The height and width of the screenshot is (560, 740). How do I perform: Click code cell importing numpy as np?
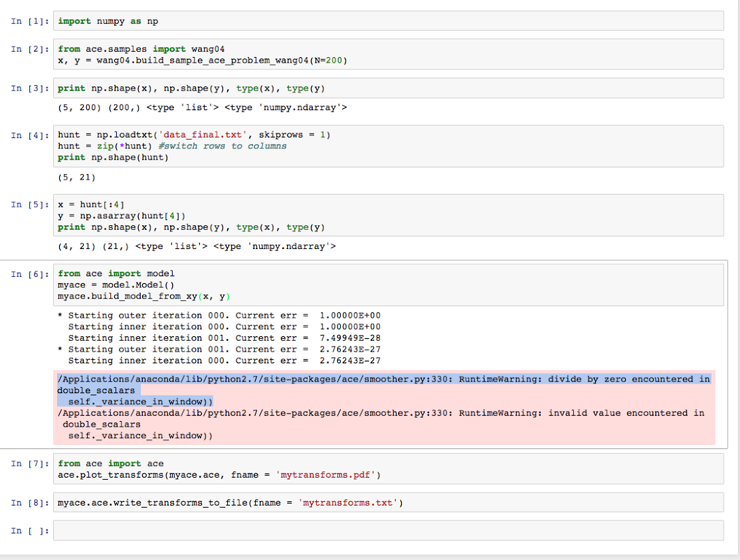point(388,21)
